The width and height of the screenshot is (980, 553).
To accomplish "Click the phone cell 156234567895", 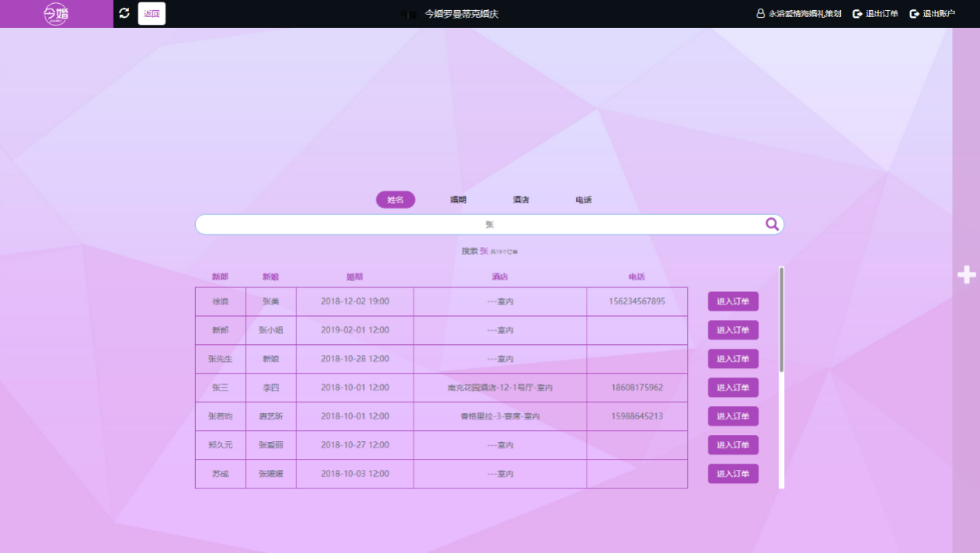I will (x=637, y=301).
